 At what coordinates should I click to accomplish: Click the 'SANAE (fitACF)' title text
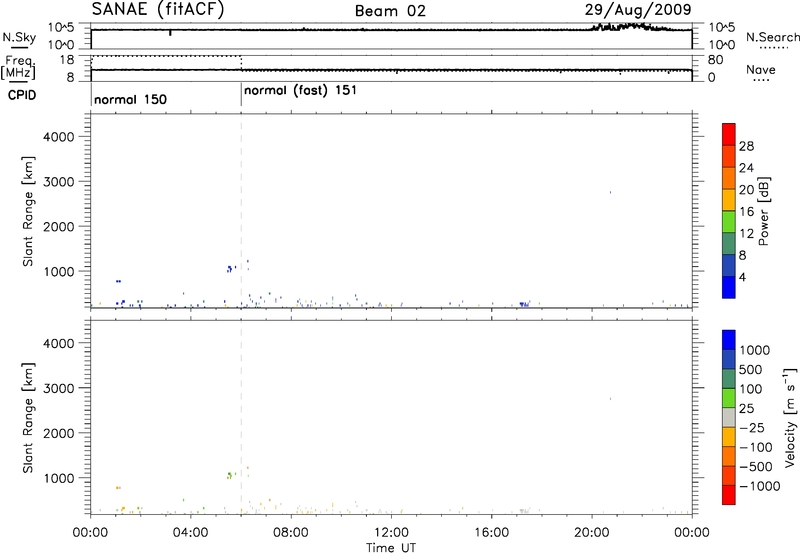click(158, 10)
